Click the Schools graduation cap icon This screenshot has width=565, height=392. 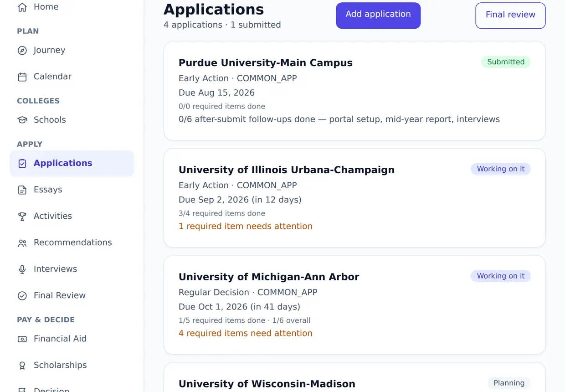22,120
